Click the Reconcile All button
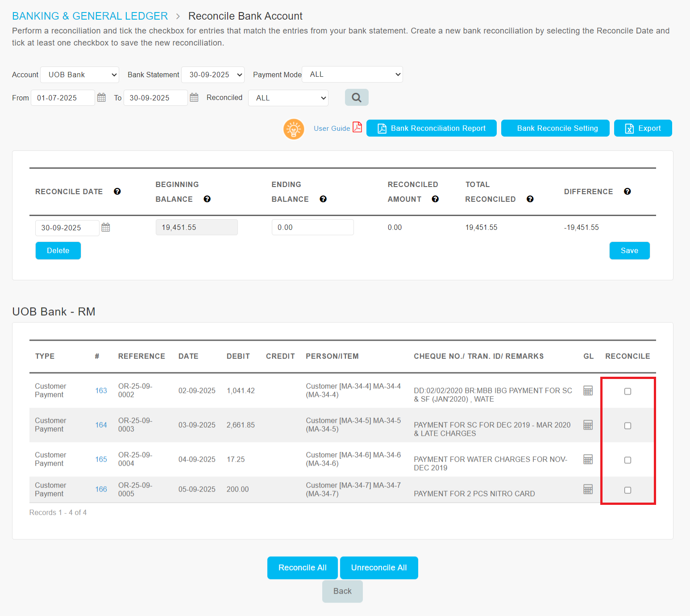The image size is (690, 616). coord(303,568)
